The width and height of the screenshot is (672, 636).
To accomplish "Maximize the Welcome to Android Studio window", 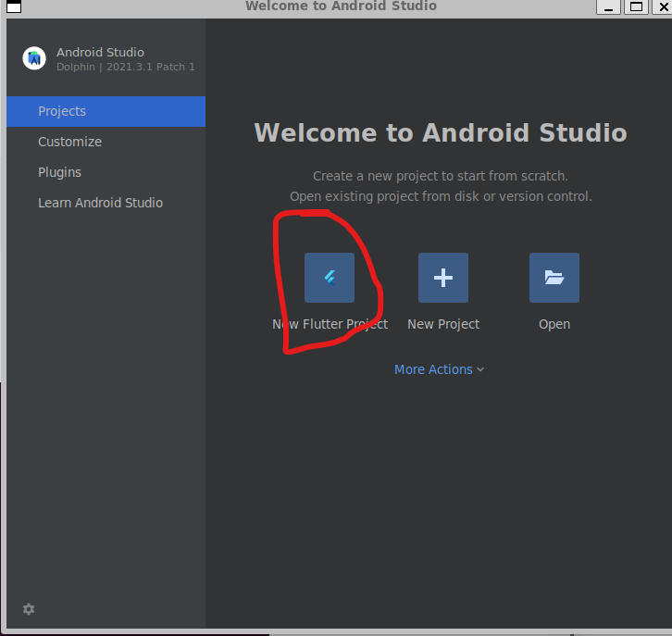I will 636,6.
